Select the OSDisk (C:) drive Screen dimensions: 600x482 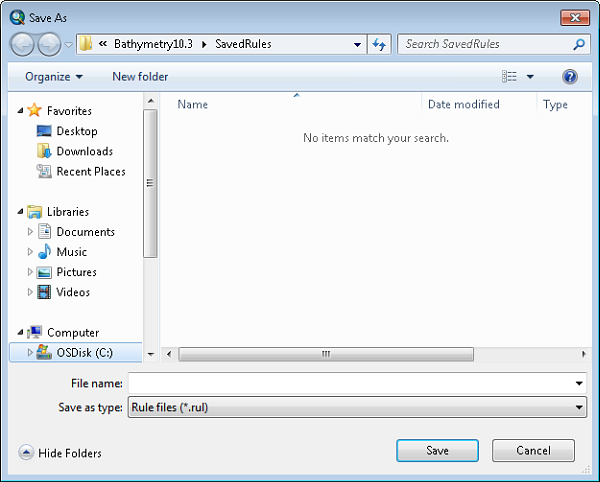(x=85, y=353)
